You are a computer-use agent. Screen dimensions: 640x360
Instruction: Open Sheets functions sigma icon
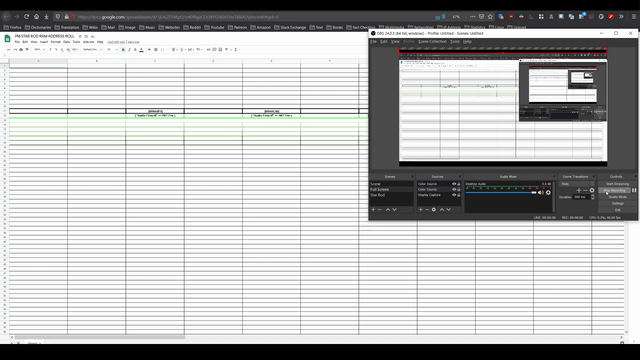tap(236, 49)
